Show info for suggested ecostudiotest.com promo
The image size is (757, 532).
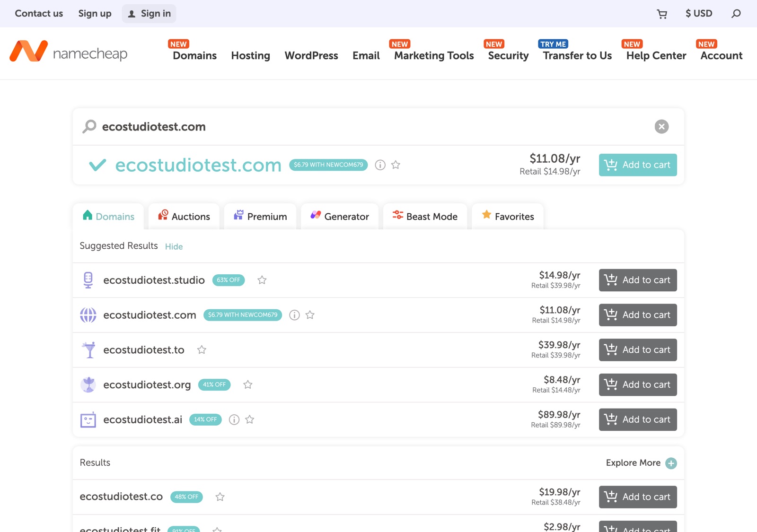pyautogui.click(x=294, y=315)
